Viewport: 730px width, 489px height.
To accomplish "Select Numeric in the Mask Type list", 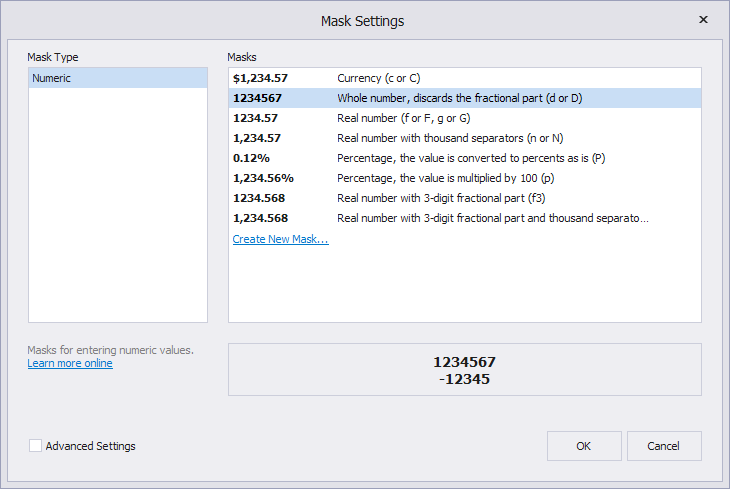I will (x=117, y=78).
